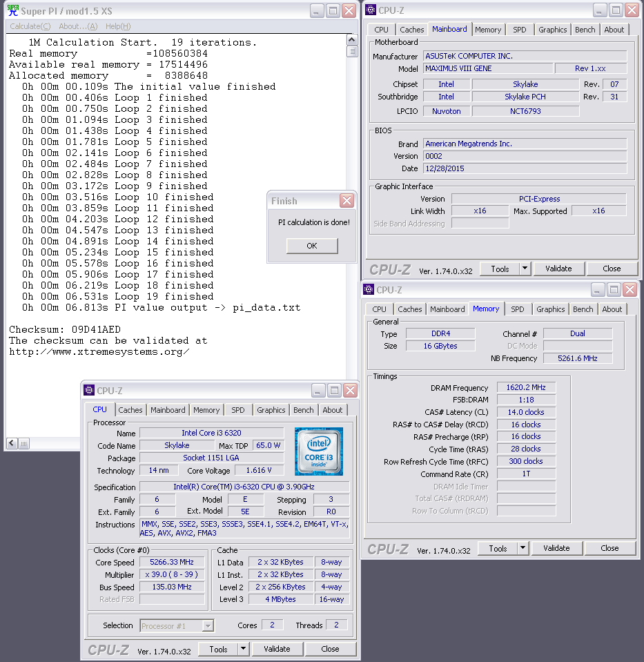644x662 pixels.
Task: Minimize the CPU-Z Mainboard window
Action: (x=600, y=10)
